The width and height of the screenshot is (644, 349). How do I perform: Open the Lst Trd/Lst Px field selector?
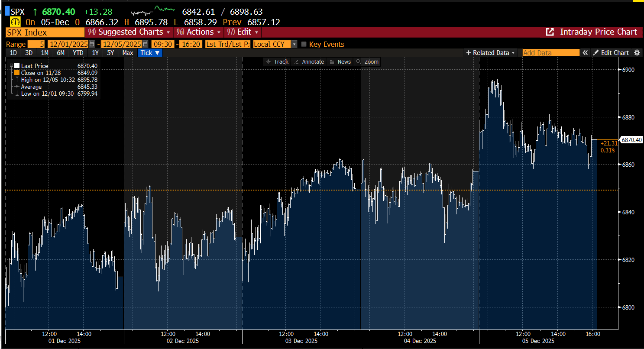(227, 44)
